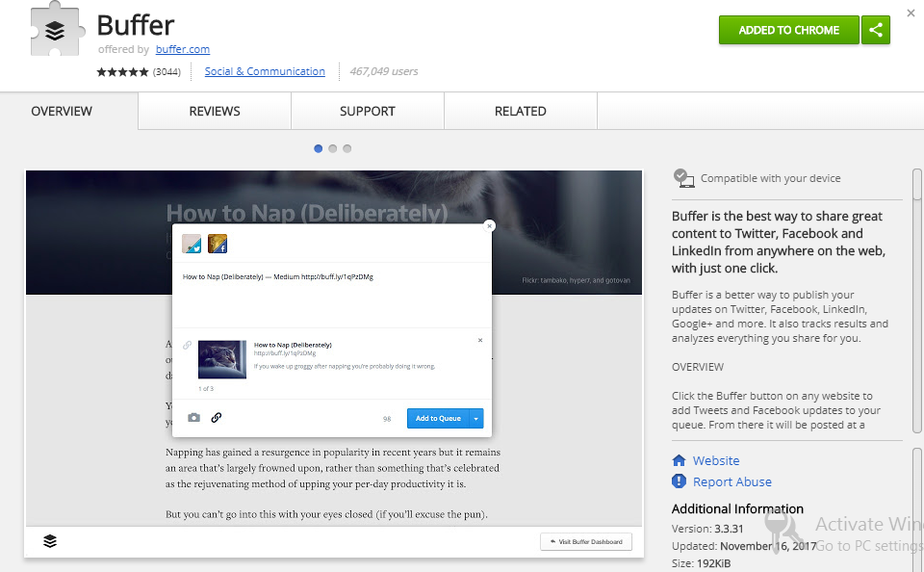Select the third screenshot carousel dot
This screenshot has width=924, height=572.
pyautogui.click(x=347, y=148)
